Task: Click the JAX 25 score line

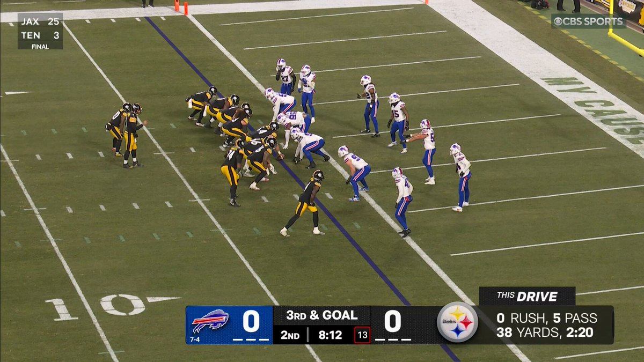Action: tap(40, 23)
